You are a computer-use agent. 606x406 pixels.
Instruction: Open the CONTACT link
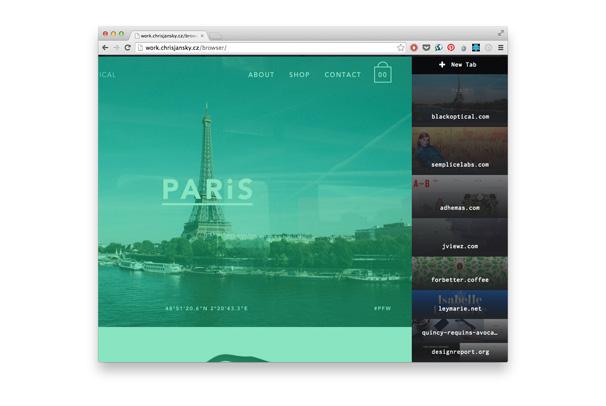click(343, 75)
